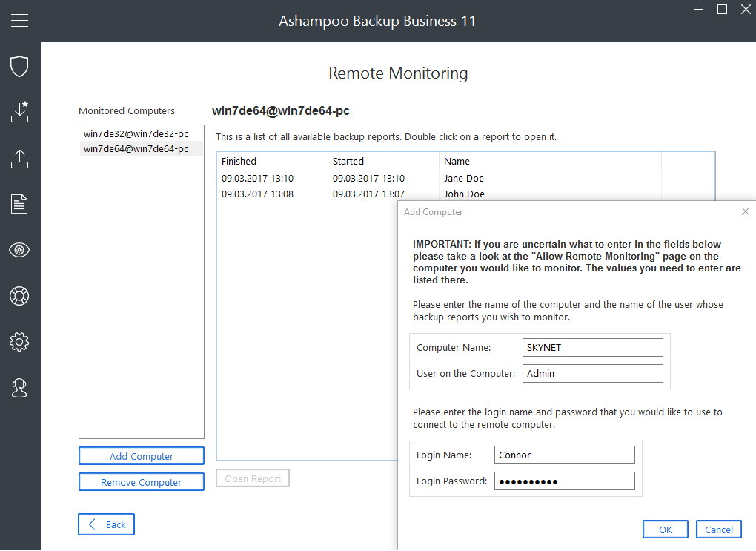
Task: Click the Remove Computer button
Action: [x=142, y=482]
